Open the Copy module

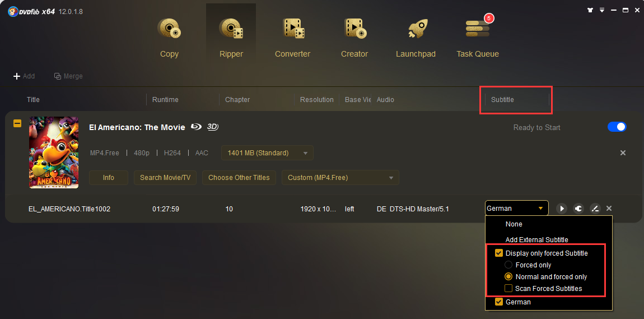(x=169, y=38)
